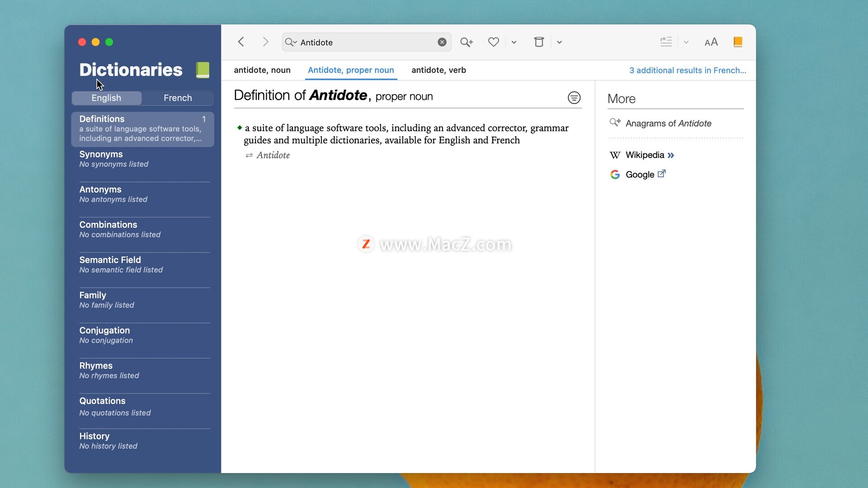
Task: Select the Antidote, proper noun tab
Action: tap(351, 70)
